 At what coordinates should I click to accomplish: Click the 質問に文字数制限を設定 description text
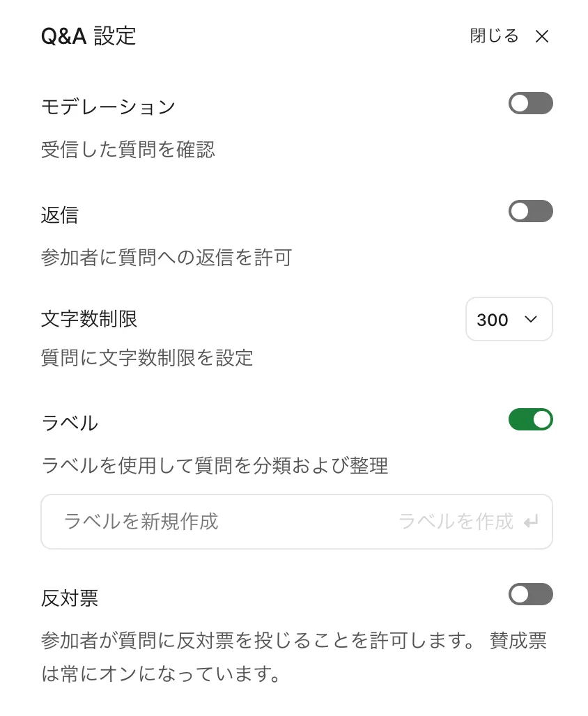click(147, 358)
